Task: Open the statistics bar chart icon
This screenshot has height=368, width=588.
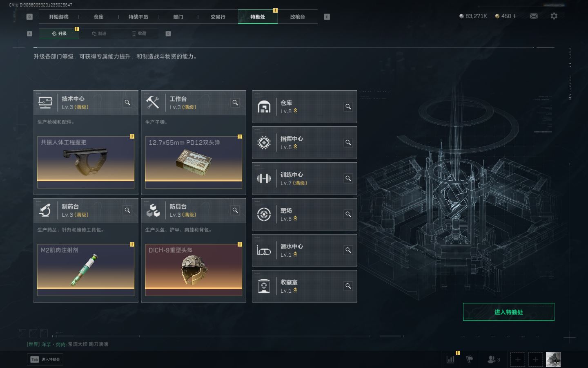Action: click(451, 359)
